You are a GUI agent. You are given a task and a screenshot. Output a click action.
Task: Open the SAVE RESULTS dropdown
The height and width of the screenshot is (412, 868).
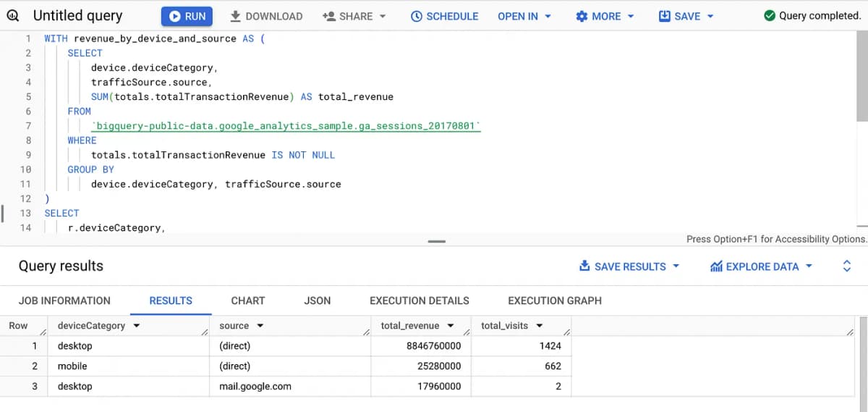coord(629,266)
